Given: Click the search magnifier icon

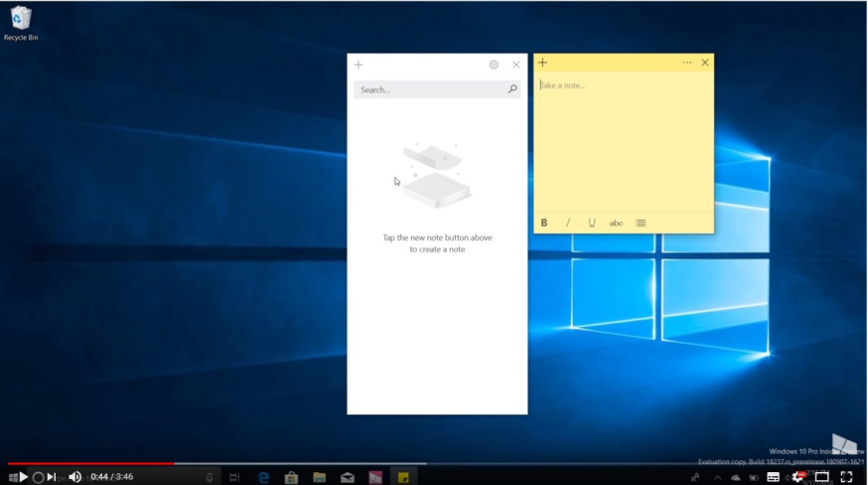Looking at the screenshot, I should tap(512, 89).
